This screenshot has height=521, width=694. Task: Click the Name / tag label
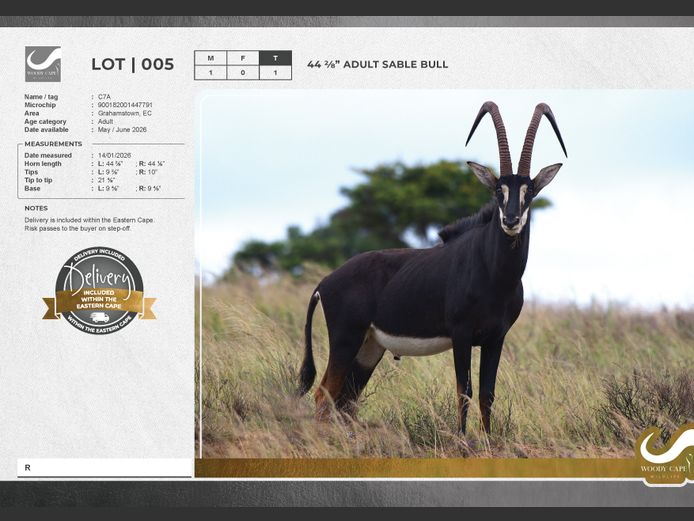(41, 96)
